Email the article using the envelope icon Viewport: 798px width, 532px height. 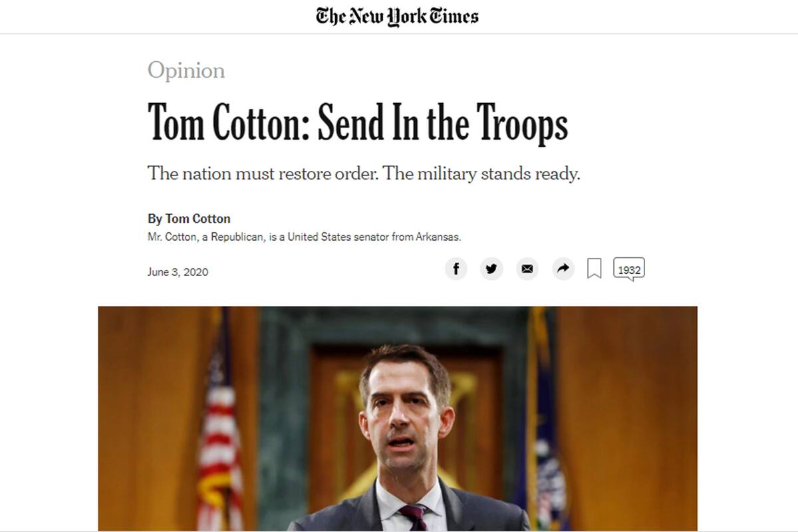tap(527, 269)
